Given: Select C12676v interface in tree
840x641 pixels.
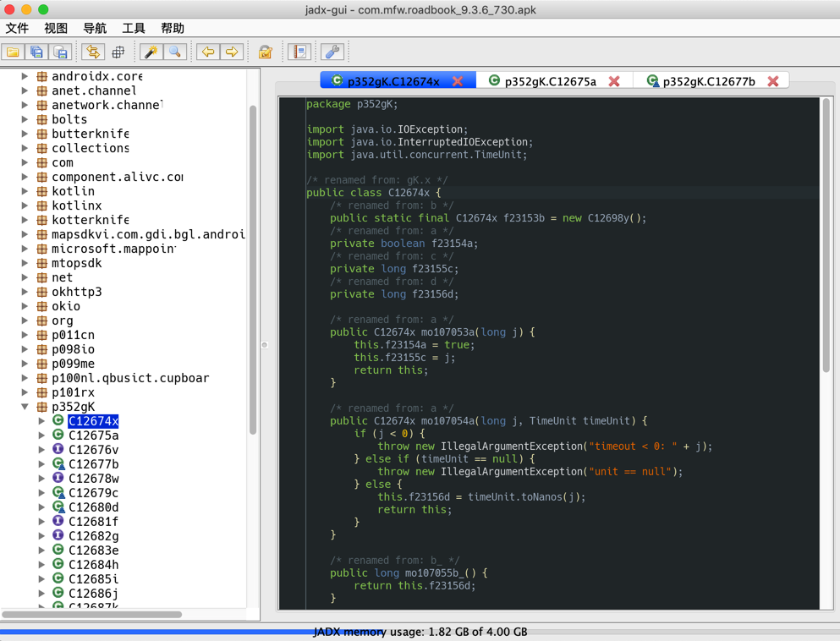Looking at the screenshot, I should pos(93,450).
